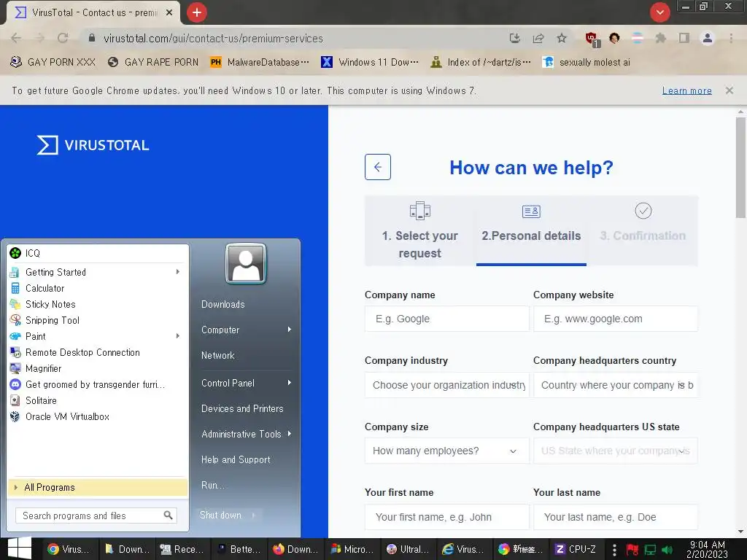Screen dimensions: 747x560
Task: Open the Index of /~dartz/is bookmark
Action: [481, 63]
